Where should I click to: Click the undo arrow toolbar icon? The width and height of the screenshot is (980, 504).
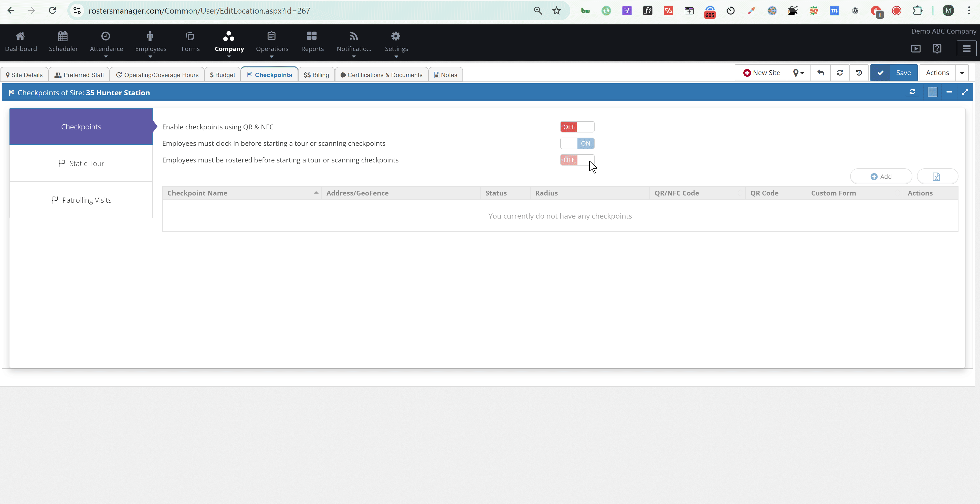(x=821, y=73)
